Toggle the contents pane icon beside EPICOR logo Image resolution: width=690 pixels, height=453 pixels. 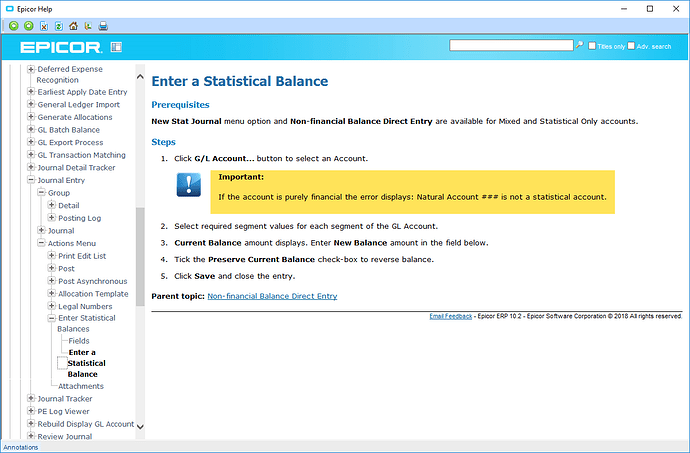(116, 47)
